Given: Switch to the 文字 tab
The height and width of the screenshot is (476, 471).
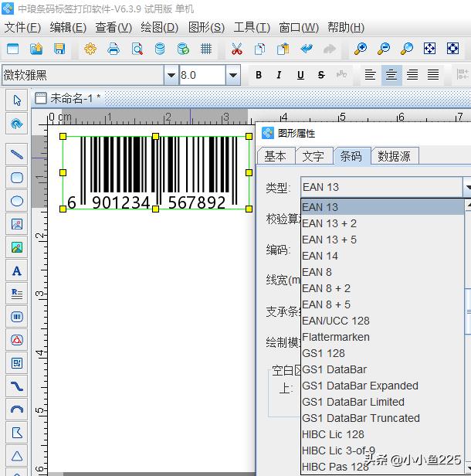Looking at the screenshot, I should click(x=313, y=156).
